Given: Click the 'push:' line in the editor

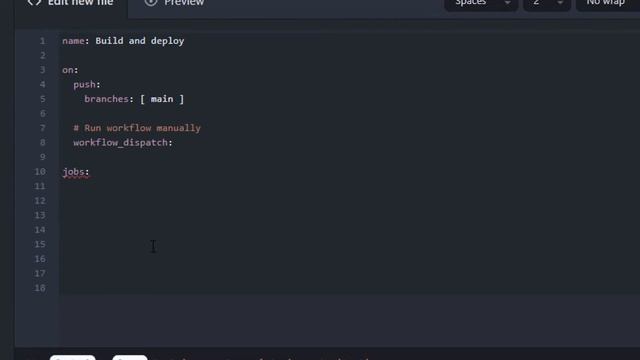Looking at the screenshot, I should pyautogui.click(x=87, y=84).
